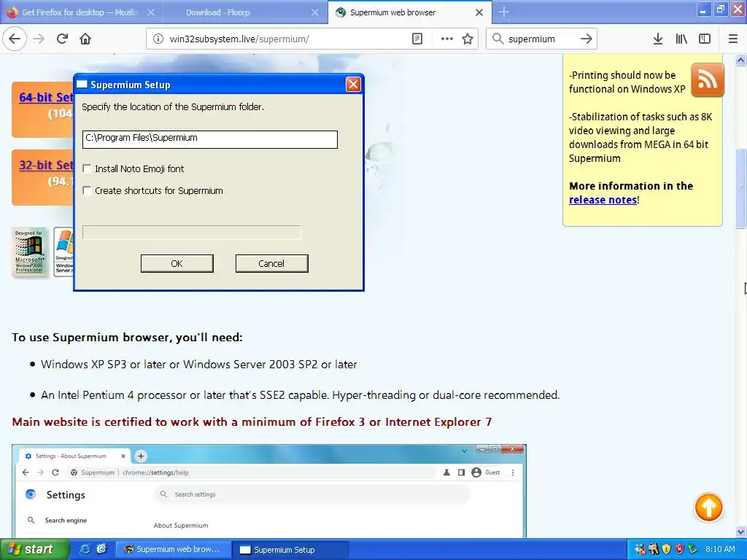Bookmark this page with the star
747x560 pixels.
[x=468, y=39]
